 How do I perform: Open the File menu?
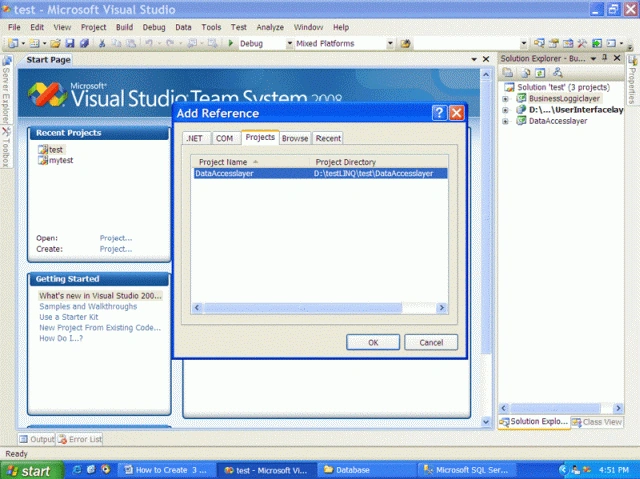(14, 27)
